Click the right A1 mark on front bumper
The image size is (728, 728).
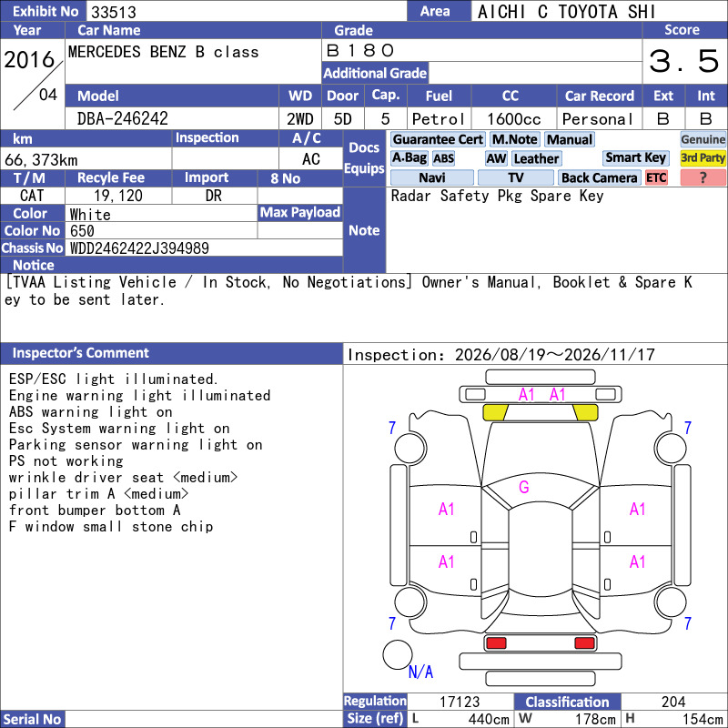tap(557, 395)
